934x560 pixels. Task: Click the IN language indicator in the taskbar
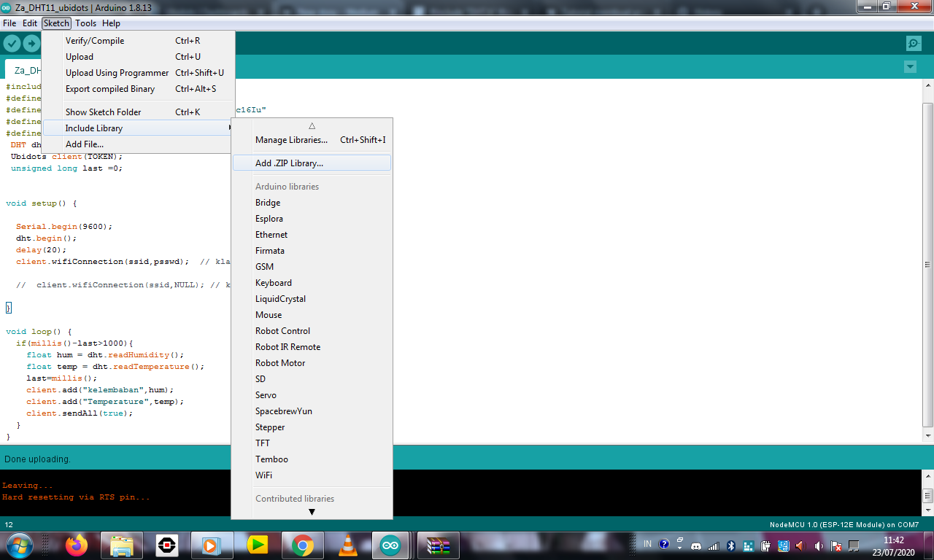coord(647,545)
